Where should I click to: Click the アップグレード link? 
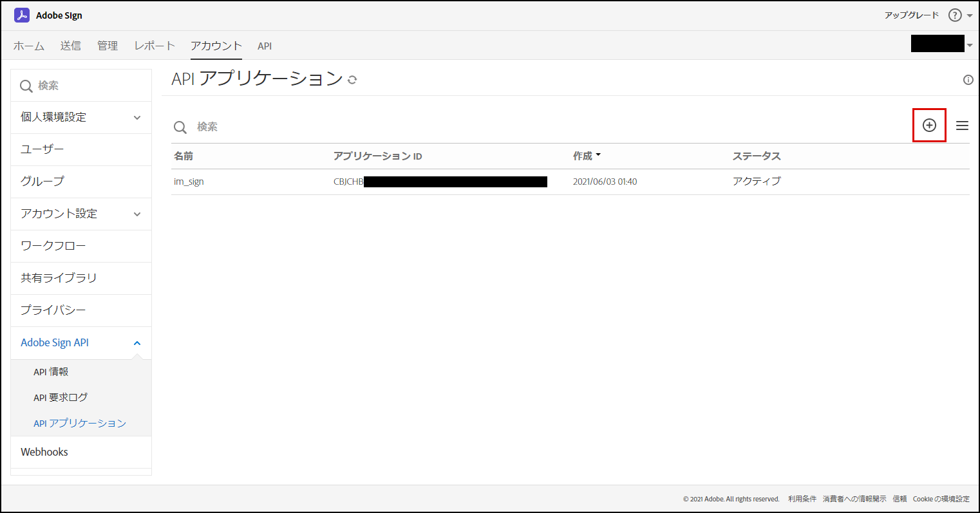click(x=912, y=15)
